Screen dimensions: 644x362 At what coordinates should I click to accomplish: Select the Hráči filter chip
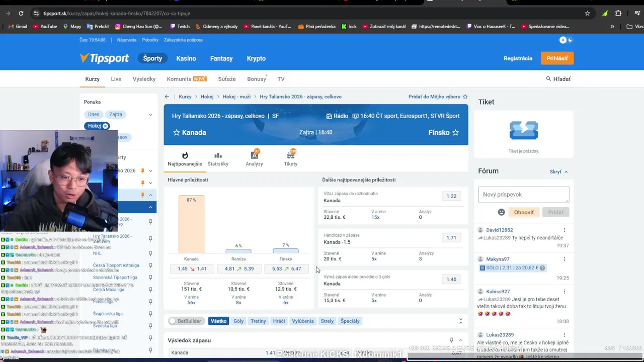(279, 321)
